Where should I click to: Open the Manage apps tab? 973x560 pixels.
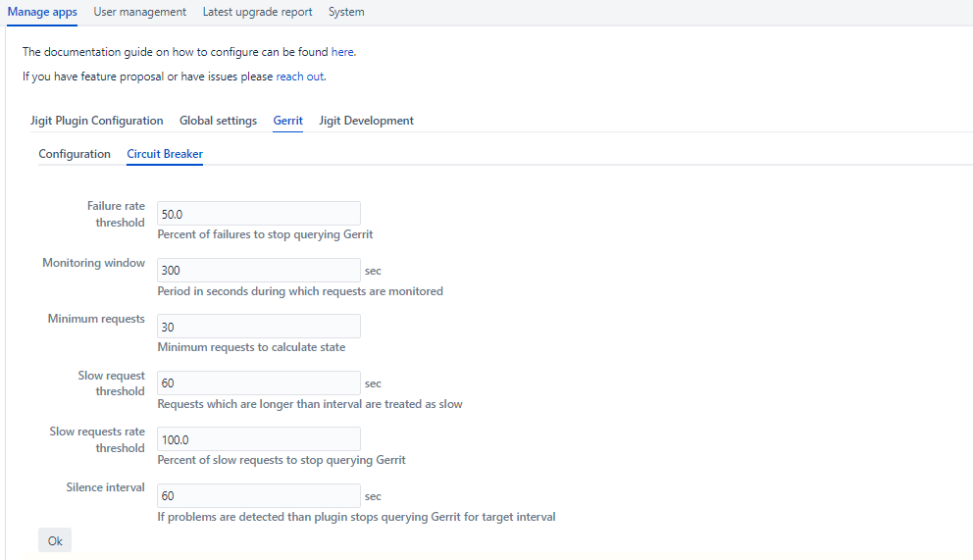[x=42, y=12]
